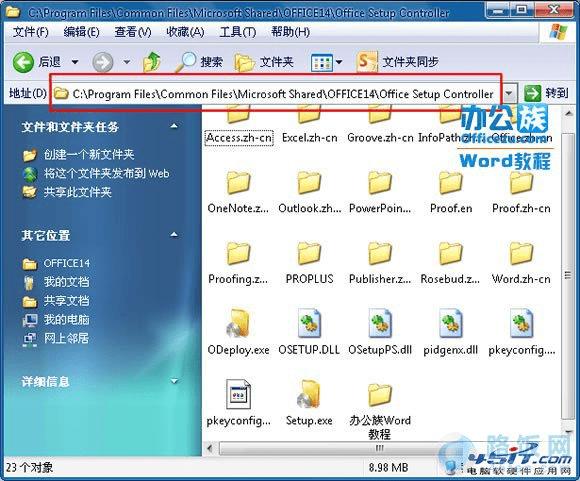Click the Back arrow button
Viewport: 580px width, 481px height.
[x=23, y=62]
